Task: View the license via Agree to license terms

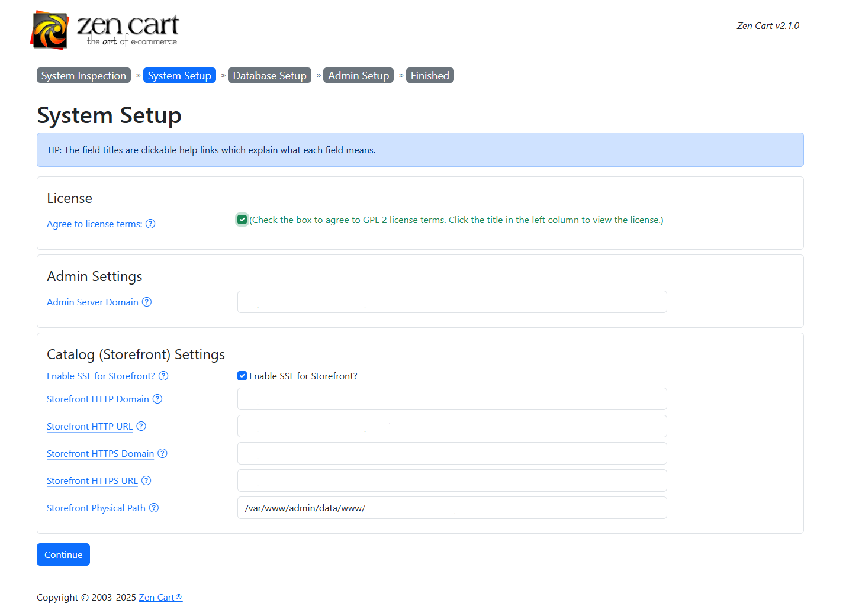Action: pyautogui.click(x=94, y=224)
